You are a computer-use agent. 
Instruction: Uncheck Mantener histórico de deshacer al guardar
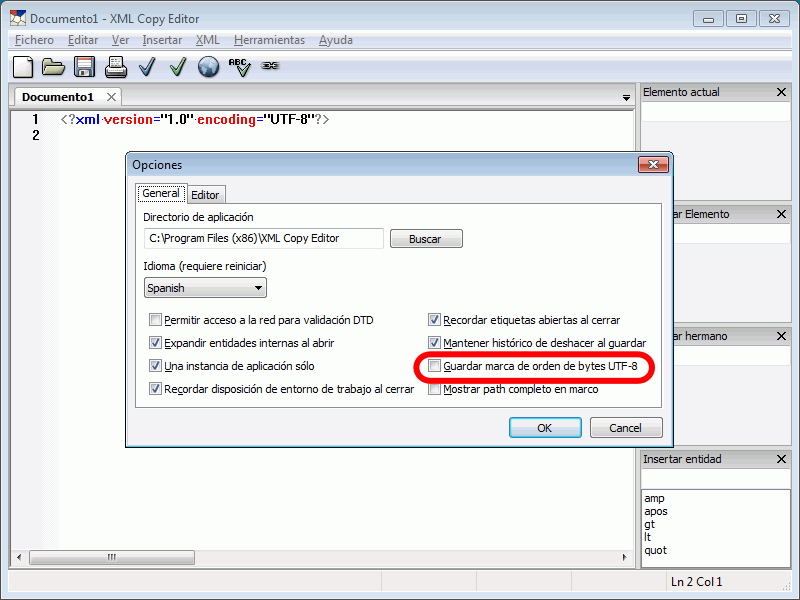pyautogui.click(x=434, y=343)
